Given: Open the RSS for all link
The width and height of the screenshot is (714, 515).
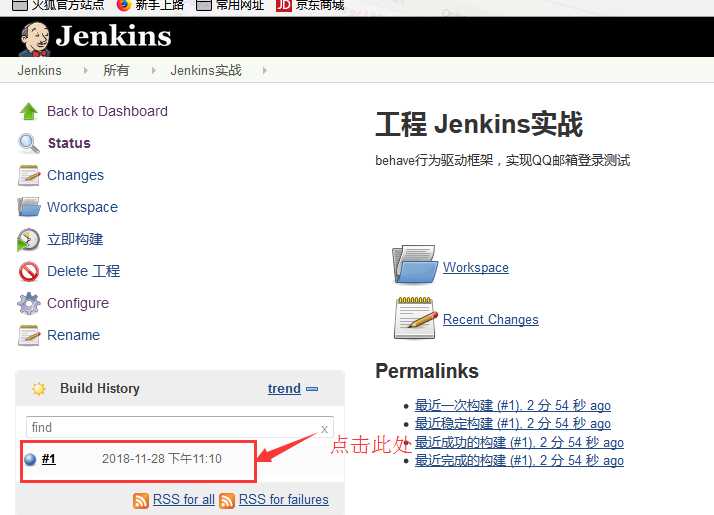Looking at the screenshot, I should (x=184, y=500).
